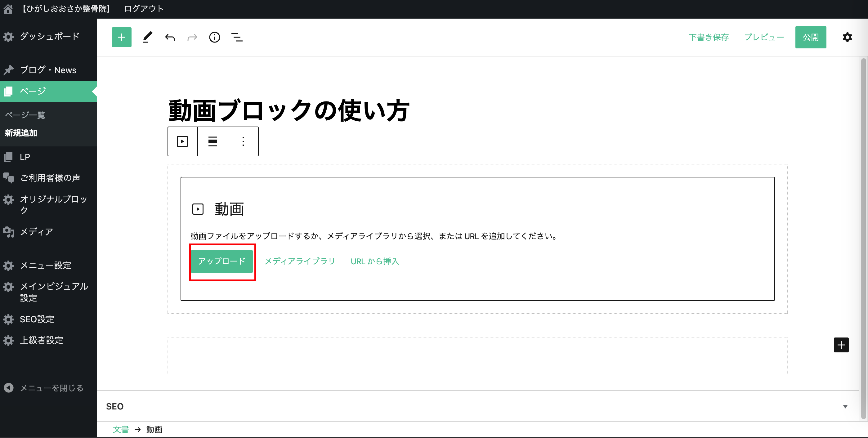This screenshot has width=868, height=438.
Task: Click the page title 動画ブロックの使い方
Action: [289, 110]
